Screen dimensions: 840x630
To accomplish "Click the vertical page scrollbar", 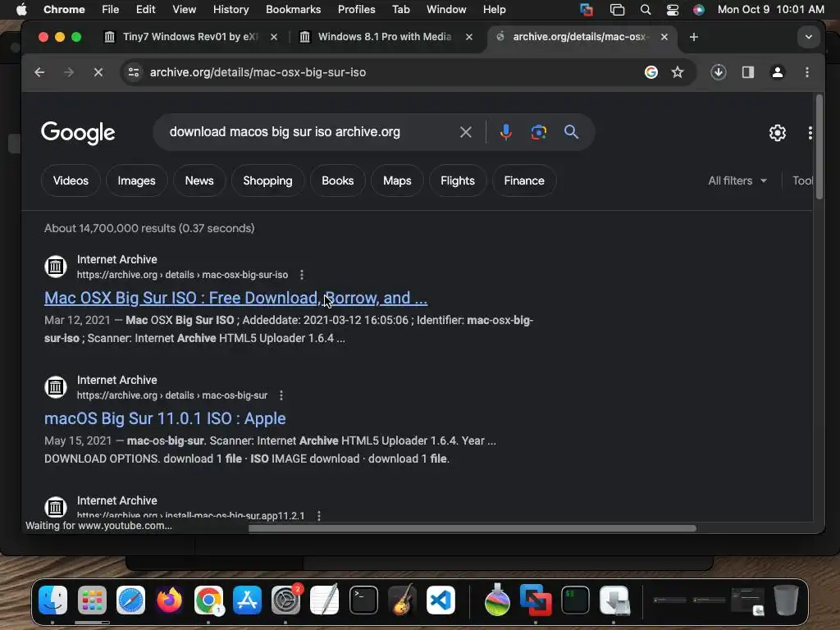I will click(819, 147).
